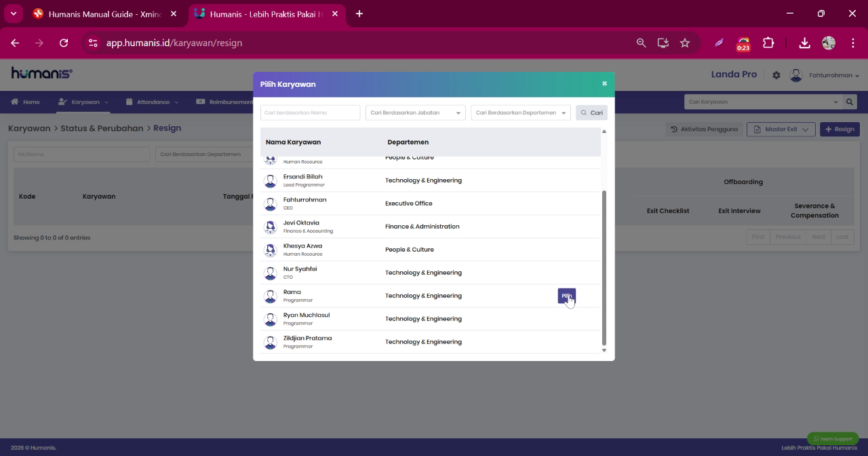Click the site information icon in address bar
Viewport: 868px width, 456px height.
point(94,43)
